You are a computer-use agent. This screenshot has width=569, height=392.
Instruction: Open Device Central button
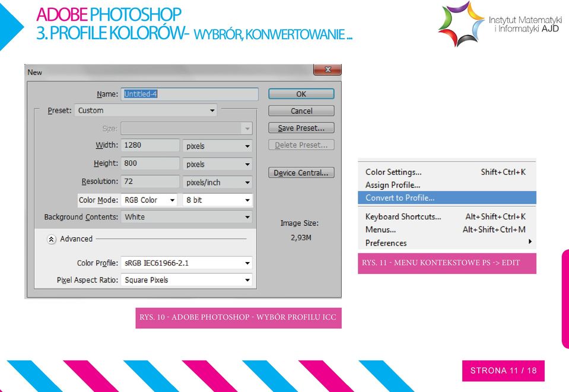301,173
